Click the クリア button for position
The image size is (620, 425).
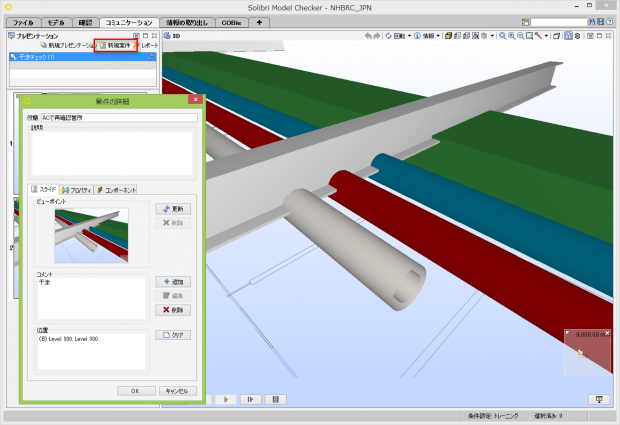(173, 335)
